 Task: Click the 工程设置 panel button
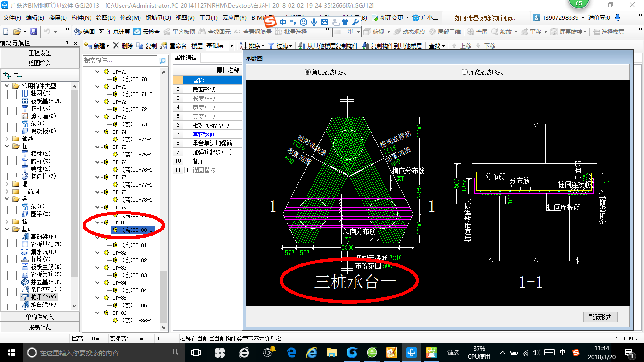40,53
